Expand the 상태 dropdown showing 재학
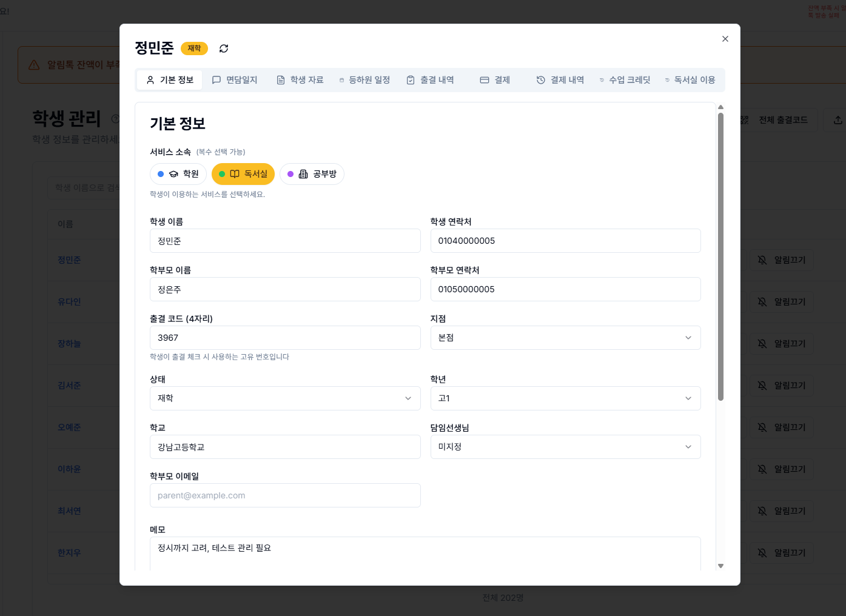846x616 pixels. point(285,398)
